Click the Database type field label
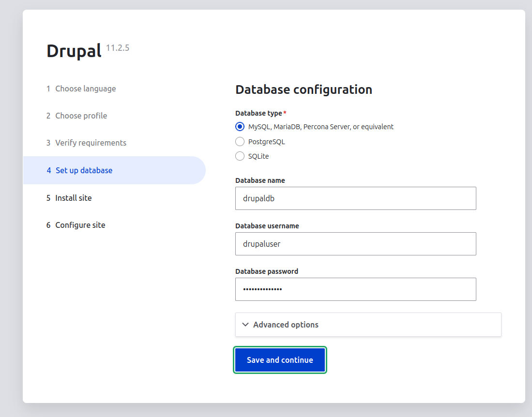Viewport: 532px width, 417px height. pos(258,113)
